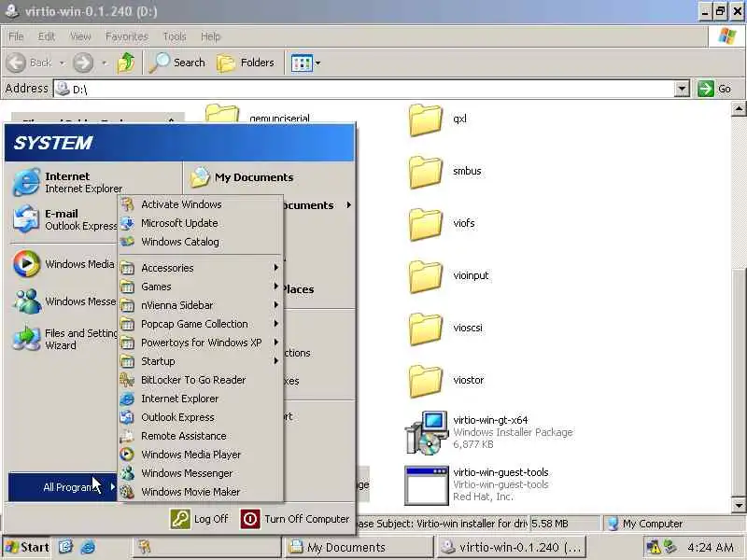
Task: Open Files and Settings Transfer Wizard
Action: coord(64,339)
